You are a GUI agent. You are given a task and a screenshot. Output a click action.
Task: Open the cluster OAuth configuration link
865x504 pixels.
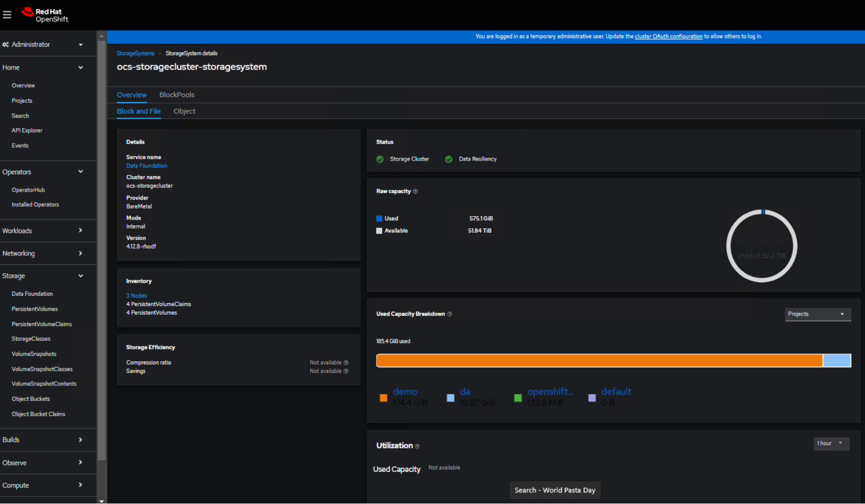[668, 36]
